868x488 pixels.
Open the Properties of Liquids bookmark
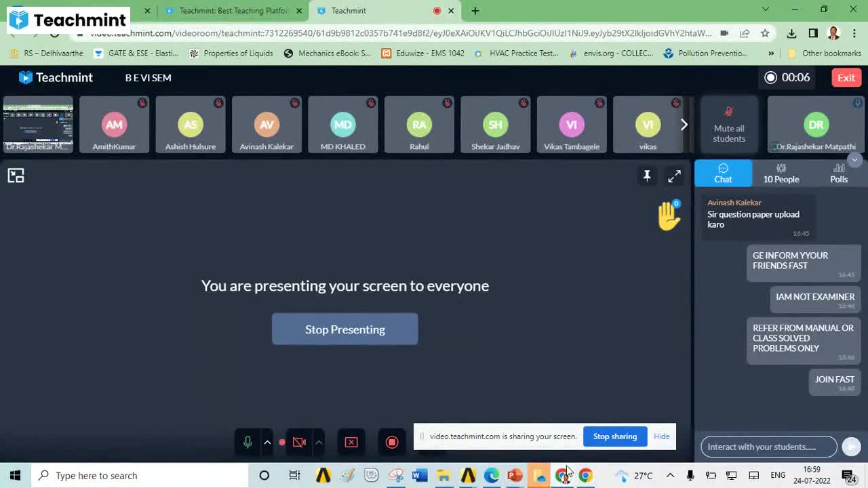231,53
